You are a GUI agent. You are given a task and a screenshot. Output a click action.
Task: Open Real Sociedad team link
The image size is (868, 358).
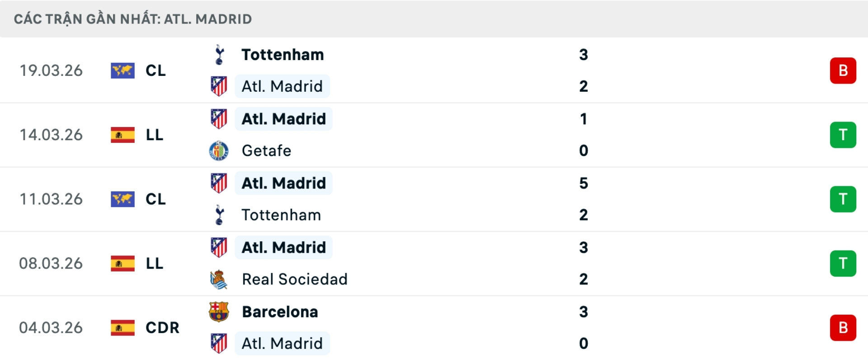point(295,279)
